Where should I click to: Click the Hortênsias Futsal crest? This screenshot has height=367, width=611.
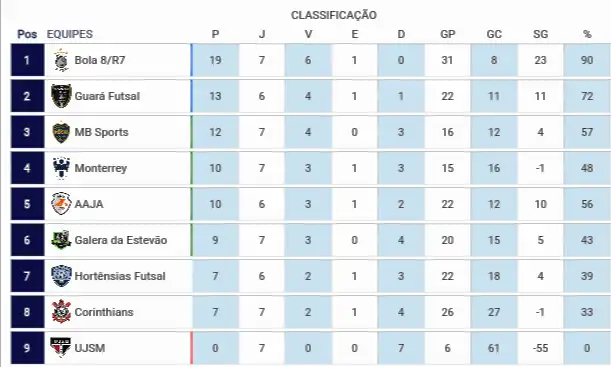(61, 276)
